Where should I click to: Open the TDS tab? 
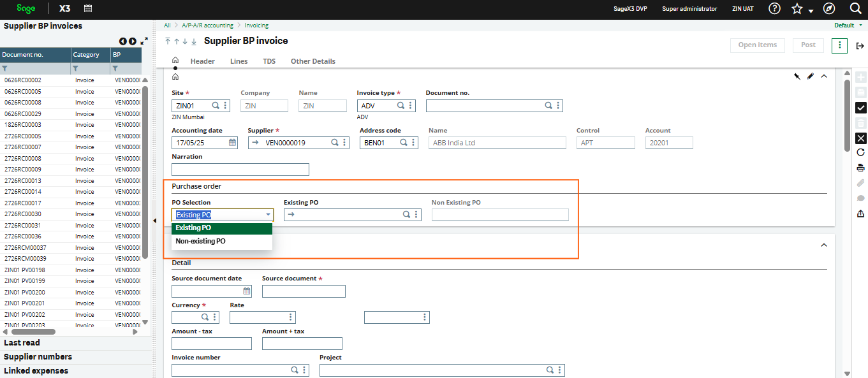pos(268,61)
